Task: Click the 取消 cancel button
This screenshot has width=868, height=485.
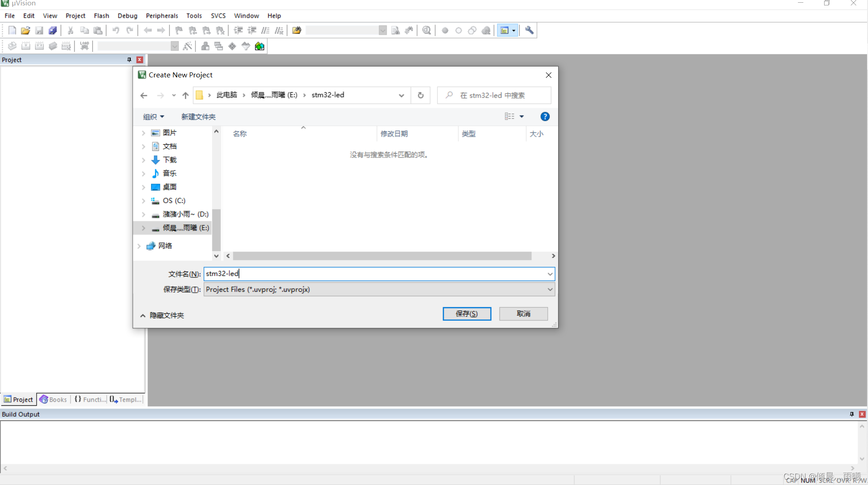Action: 523,314
